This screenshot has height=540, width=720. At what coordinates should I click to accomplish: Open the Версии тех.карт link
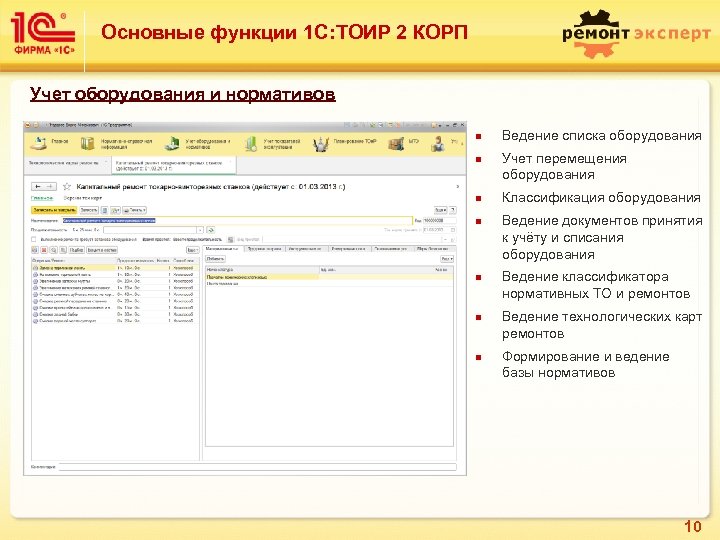point(83,198)
